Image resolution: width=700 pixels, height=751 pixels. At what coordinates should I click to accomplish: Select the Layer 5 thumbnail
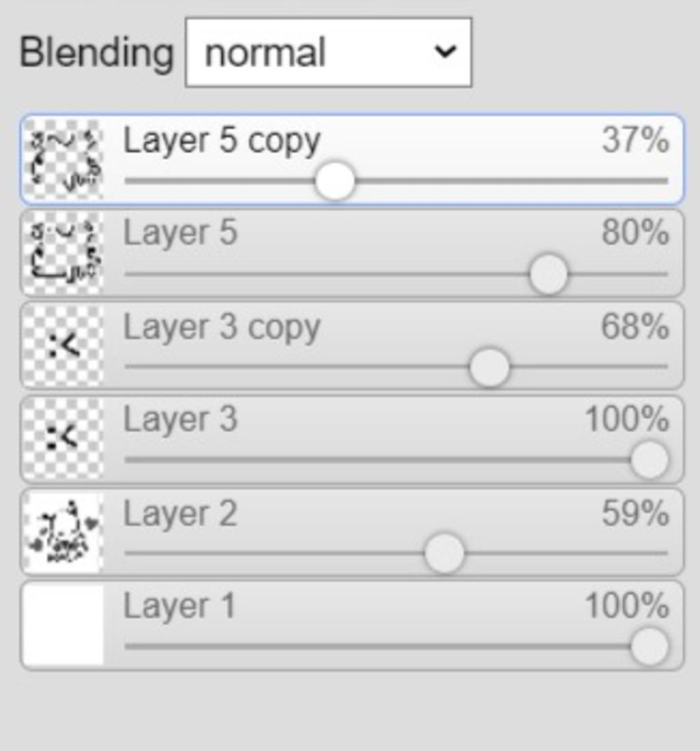pos(64,253)
